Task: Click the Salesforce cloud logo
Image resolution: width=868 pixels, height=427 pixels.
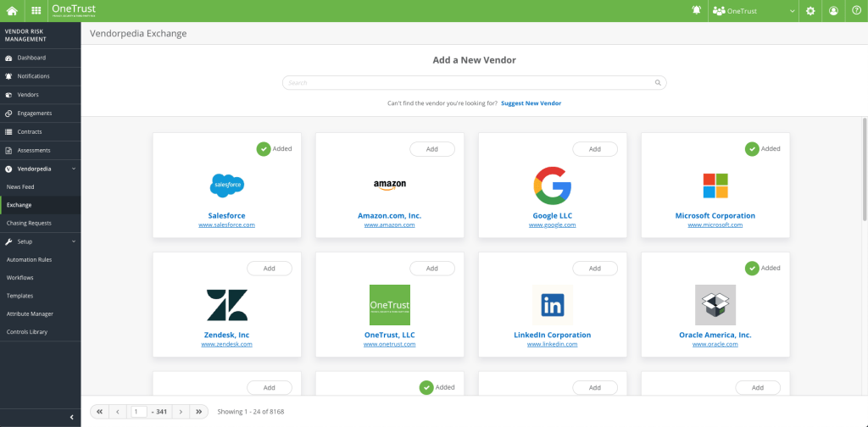Action: click(227, 186)
